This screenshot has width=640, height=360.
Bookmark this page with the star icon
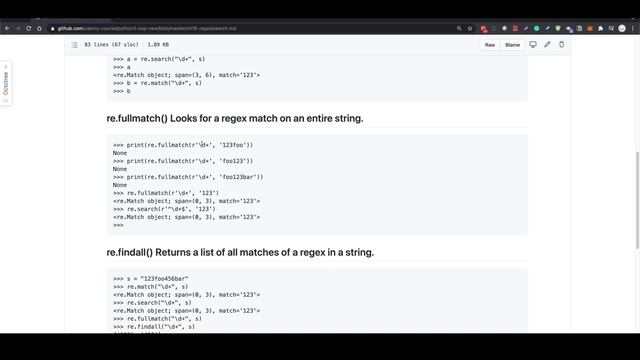470,29
